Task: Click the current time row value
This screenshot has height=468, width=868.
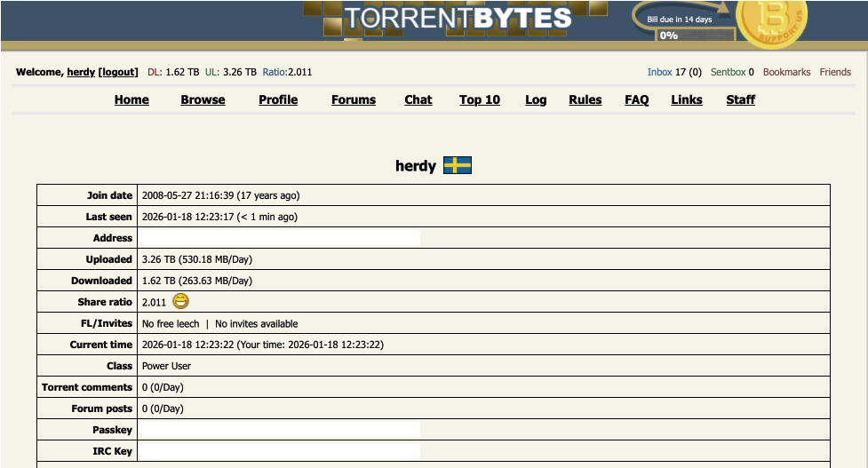Action: (x=263, y=345)
